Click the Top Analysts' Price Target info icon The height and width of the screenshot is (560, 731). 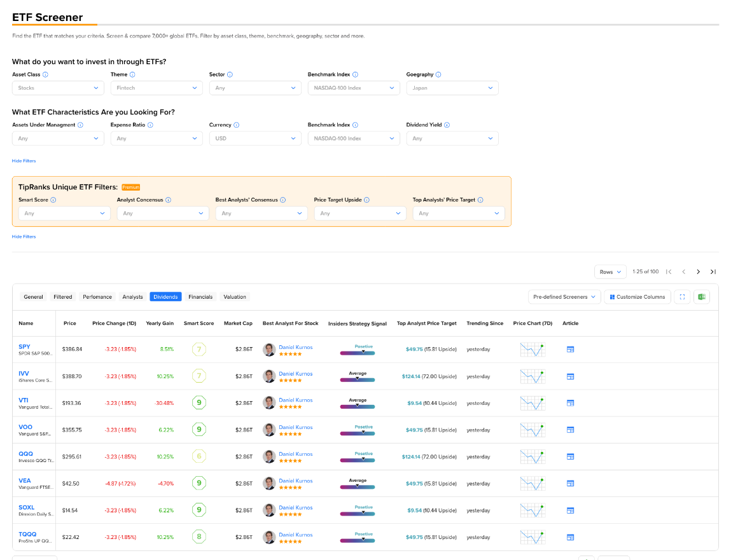point(480,200)
